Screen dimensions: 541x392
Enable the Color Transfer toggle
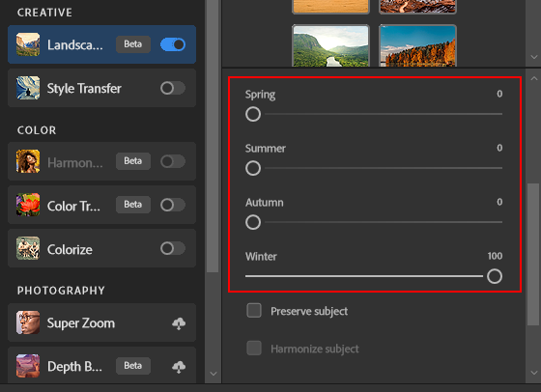tap(173, 205)
